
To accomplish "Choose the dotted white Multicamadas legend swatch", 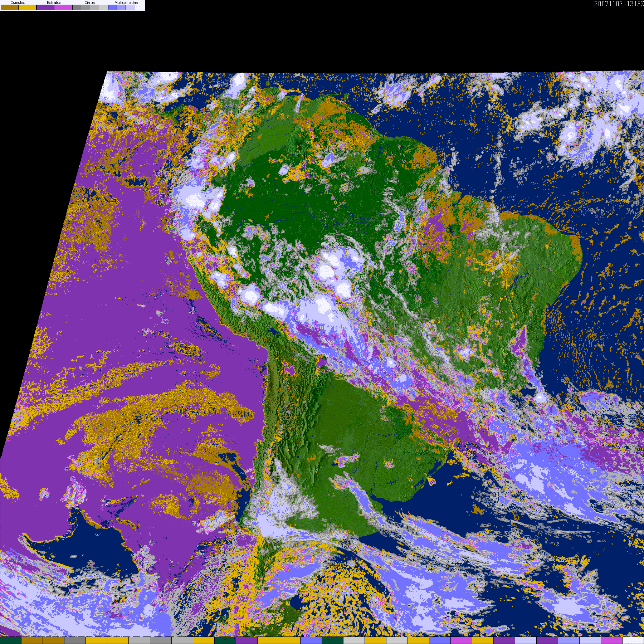I will [140, 7].
